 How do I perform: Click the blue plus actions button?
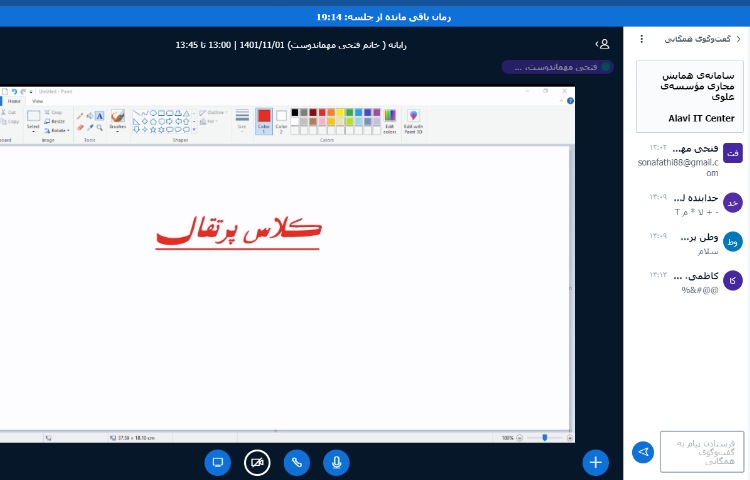coord(596,462)
